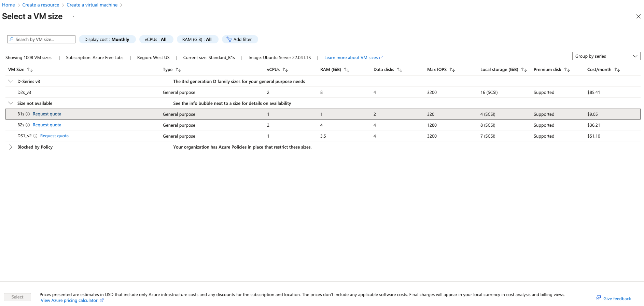This screenshot has height=306, width=644.
Task: Sort the table by vCPUs arrows
Action: tap(285, 70)
